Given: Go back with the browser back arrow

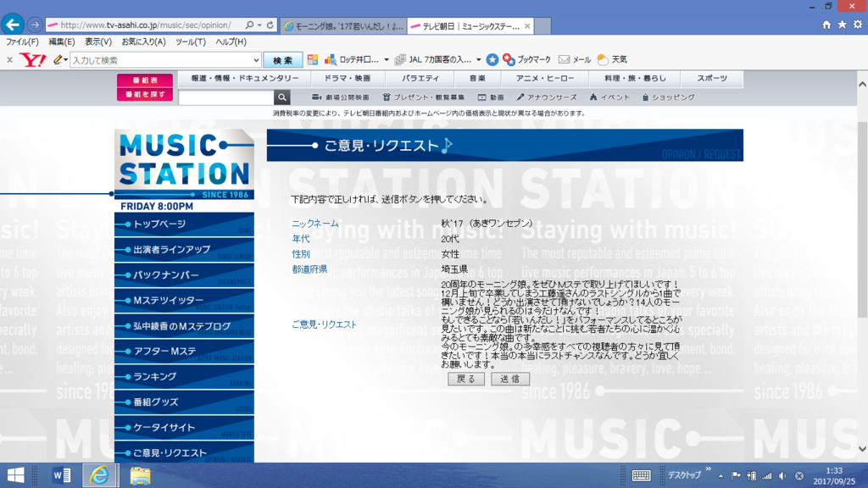Looking at the screenshot, I should pos(12,25).
